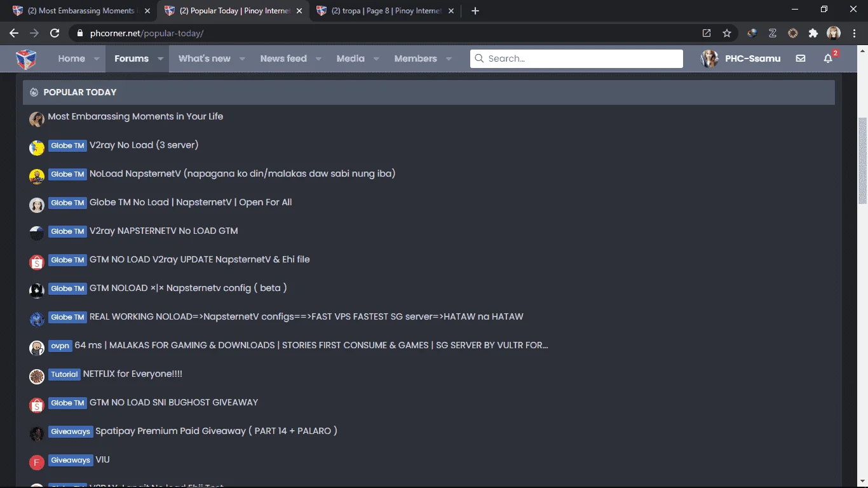Open the Chrome extensions puzzle icon
Viewport: 868px width, 488px height.
pyautogui.click(x=813, y=33)
